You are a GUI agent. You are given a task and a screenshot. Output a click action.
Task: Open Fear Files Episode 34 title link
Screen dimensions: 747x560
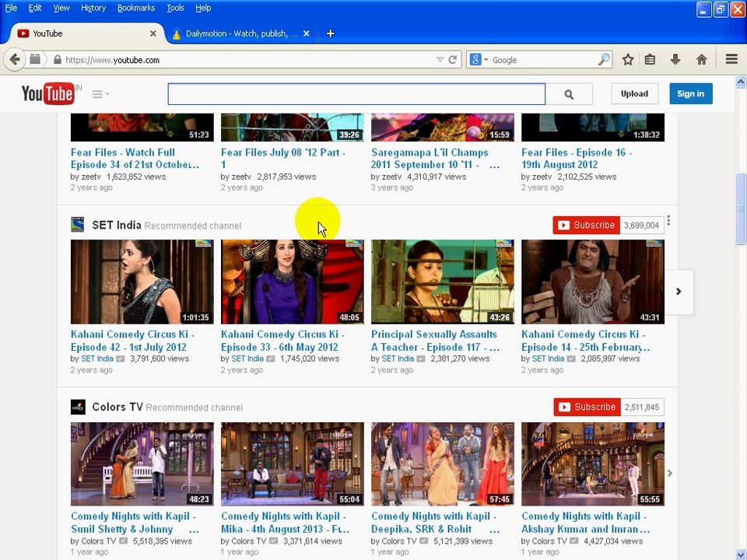click(135, 159)
